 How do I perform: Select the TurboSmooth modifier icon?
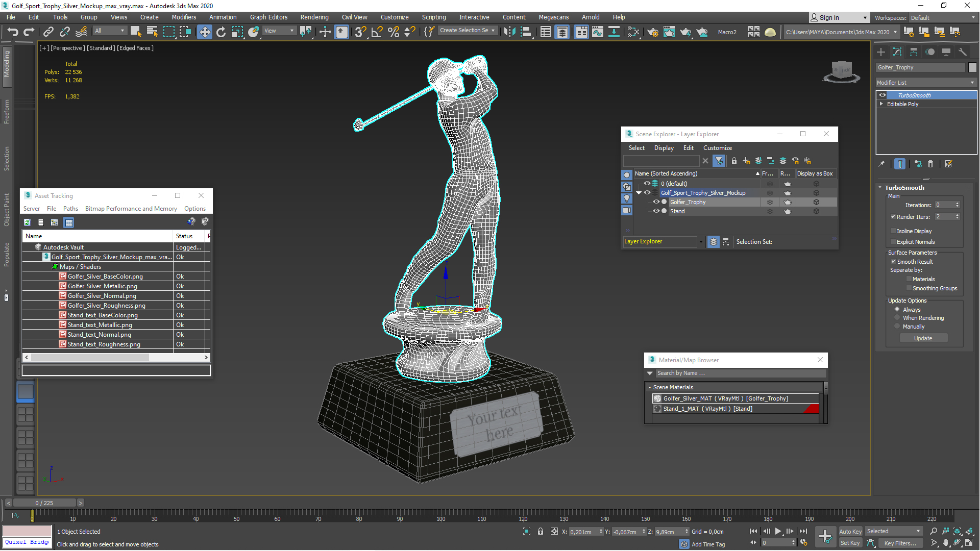pos(881,94)
